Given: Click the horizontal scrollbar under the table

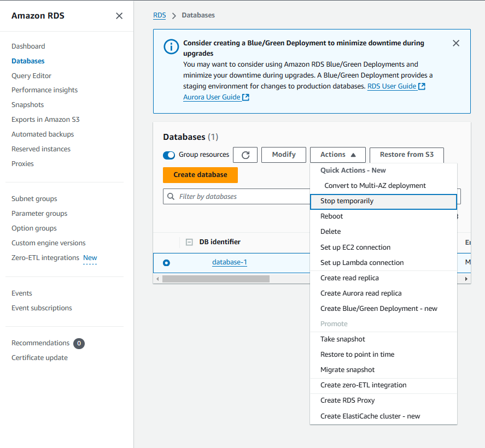Looking at the screenshot, I should pos(216,279).
